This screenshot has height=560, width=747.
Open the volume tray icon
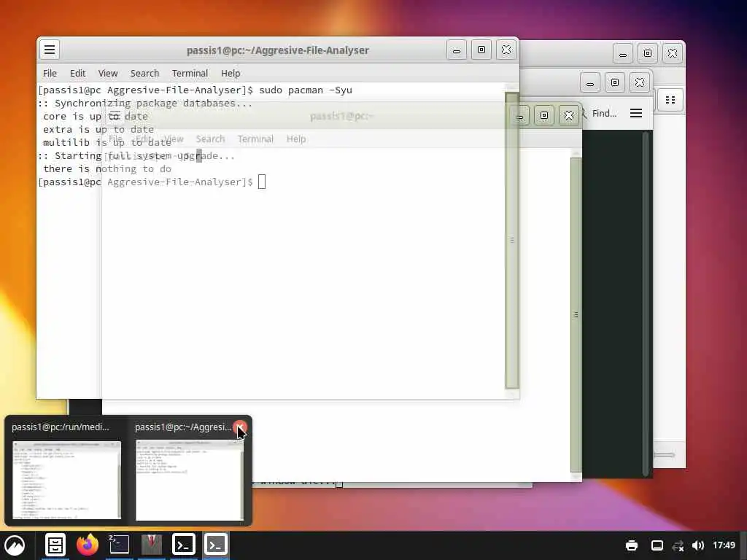point(698,545)
